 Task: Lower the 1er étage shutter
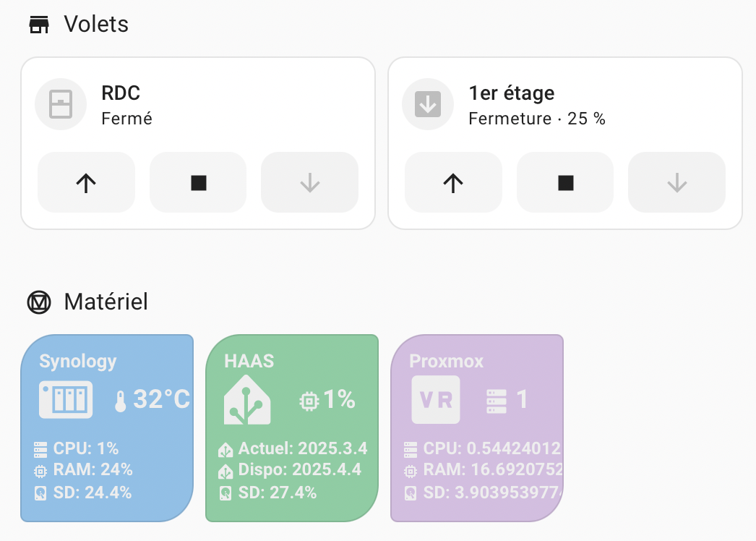[677, 182]
